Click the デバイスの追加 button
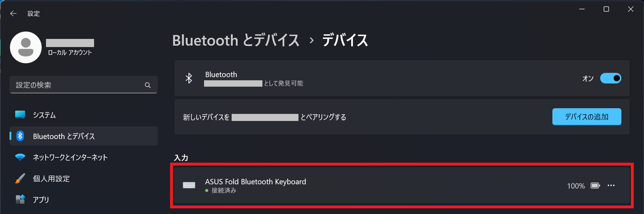The image size is (644, 214). point(587,117)
